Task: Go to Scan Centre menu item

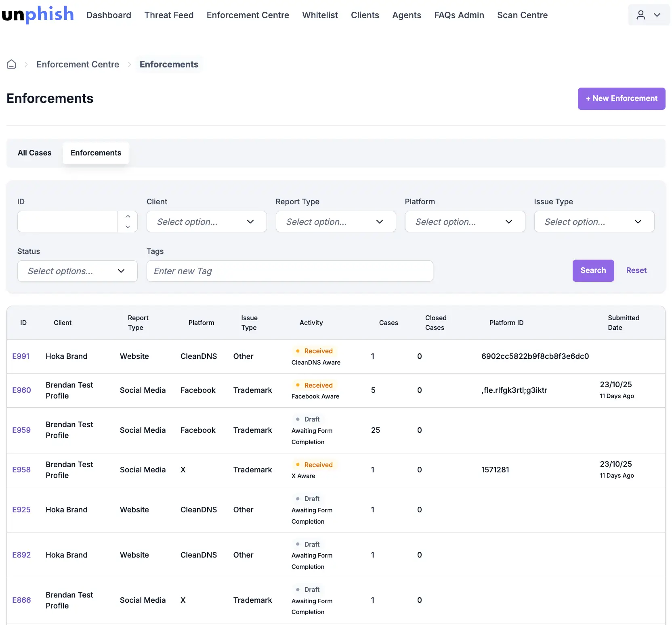Action: pos(522,15)
